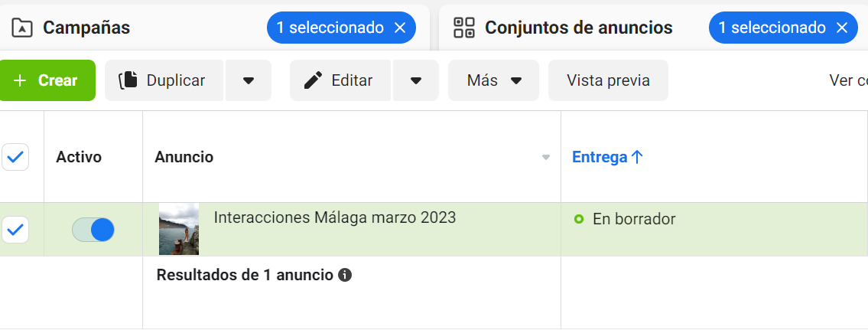Click the info icon beside Resultados
Viewport: 868px width, 330px height.
[x=345, y=275]
